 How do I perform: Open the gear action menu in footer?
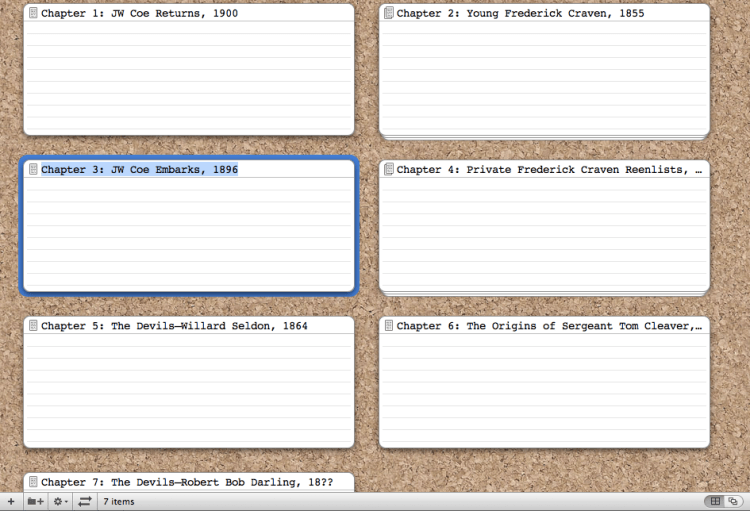point(60,501)
